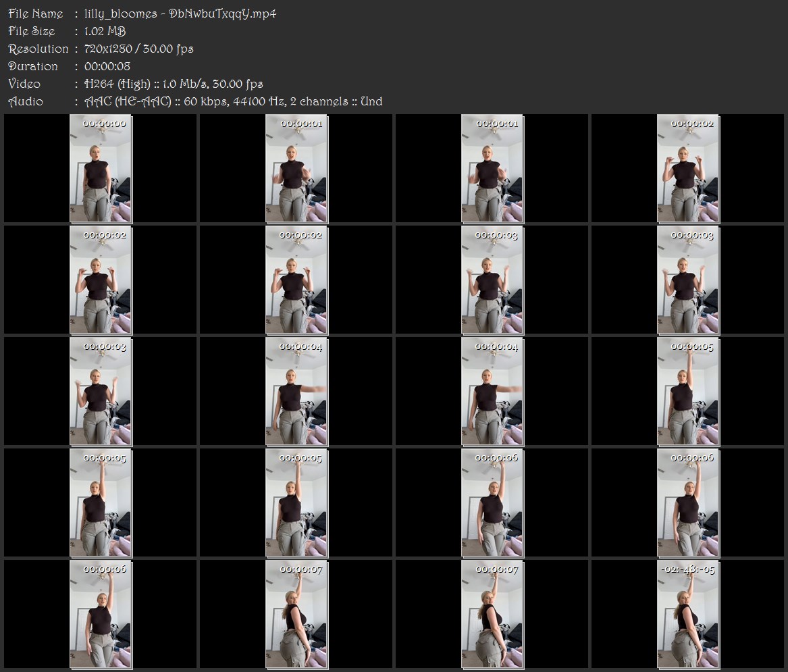Select the audio codec text AAC (HE-AAC)
788x672 pixels.
128,101
